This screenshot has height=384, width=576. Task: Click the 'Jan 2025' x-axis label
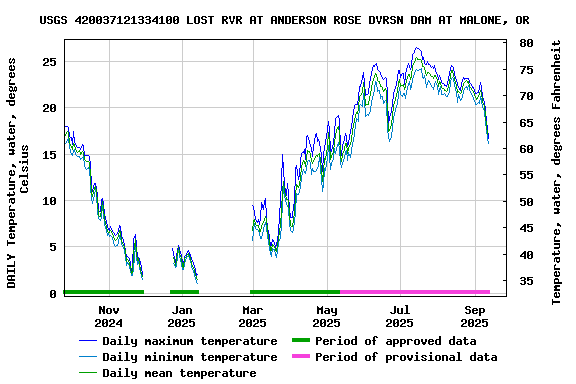[x=181, y=317]
